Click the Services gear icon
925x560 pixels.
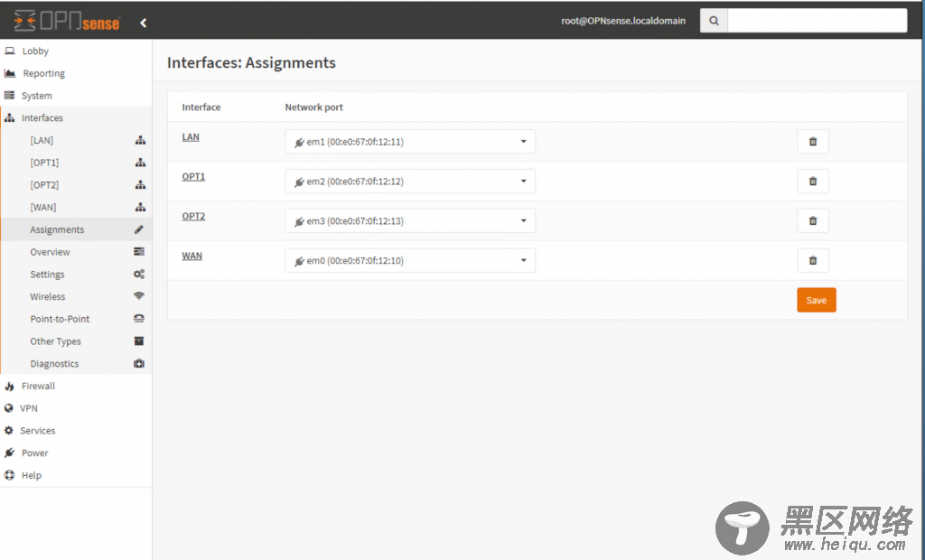pyautogui.click(x=9, y=431)
